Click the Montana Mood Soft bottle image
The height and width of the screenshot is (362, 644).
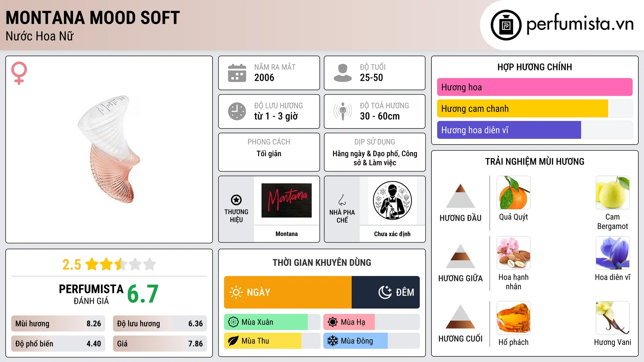[109, 149]
